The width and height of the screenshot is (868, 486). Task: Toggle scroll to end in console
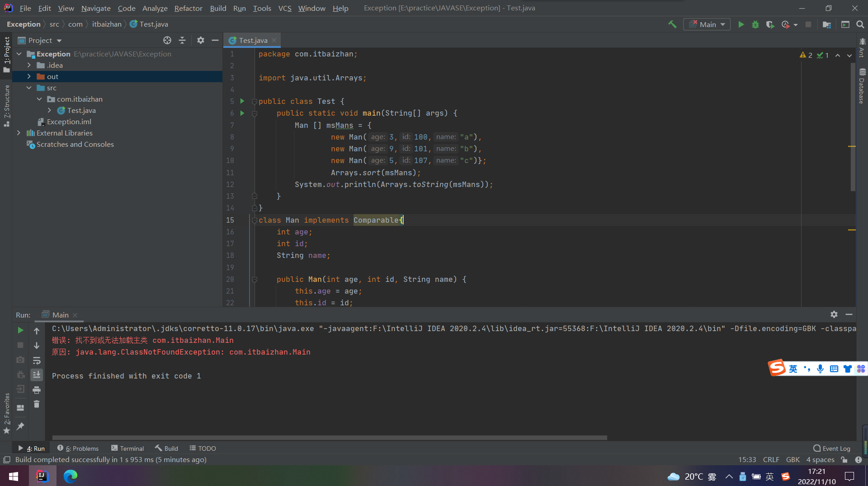tap(37, 374)
